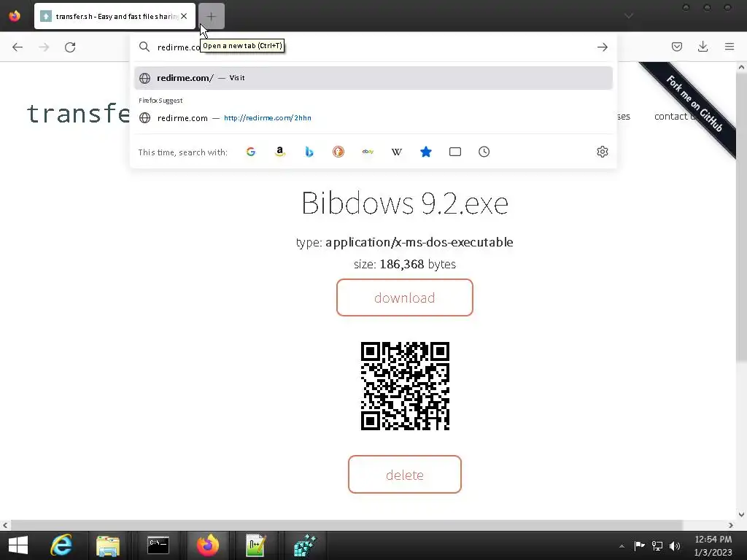
Task: Open a new tab with plus button
Action: pos(211,16)
